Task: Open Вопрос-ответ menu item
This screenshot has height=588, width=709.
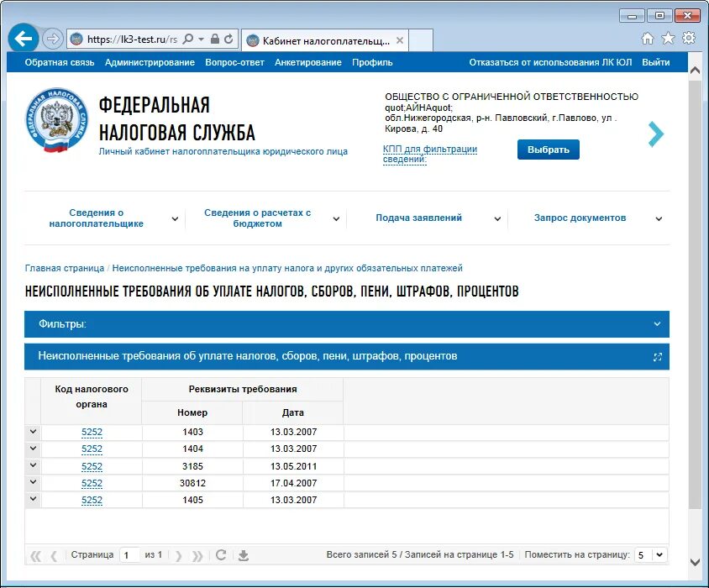Action: click(x=234, y=62)
